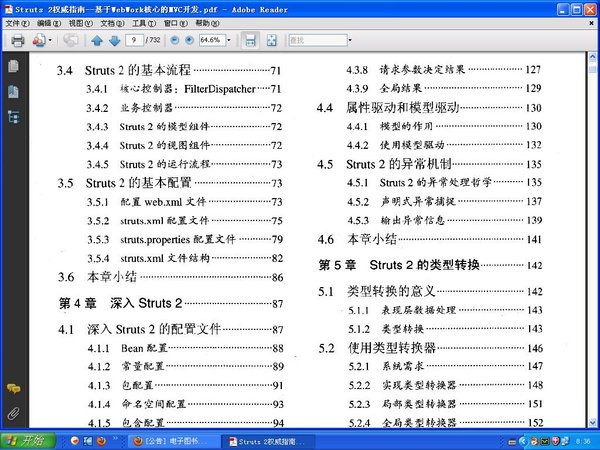
Task: Open the Find options dropdown arrow
Action: click(x=350, y=40)
